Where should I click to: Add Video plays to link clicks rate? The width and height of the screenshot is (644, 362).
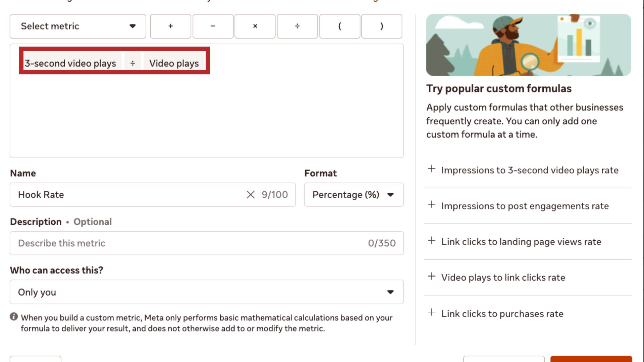pyautogui.click(x=502, y=278)
